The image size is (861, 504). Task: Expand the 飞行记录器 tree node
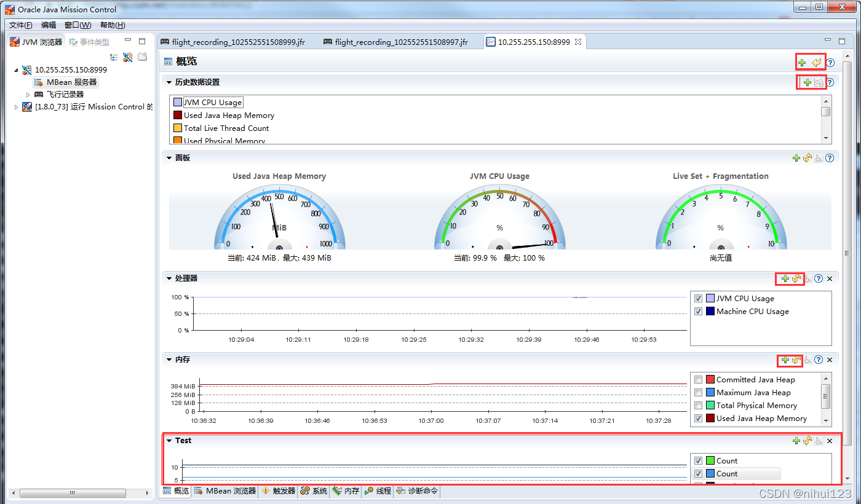click(28, 95)
